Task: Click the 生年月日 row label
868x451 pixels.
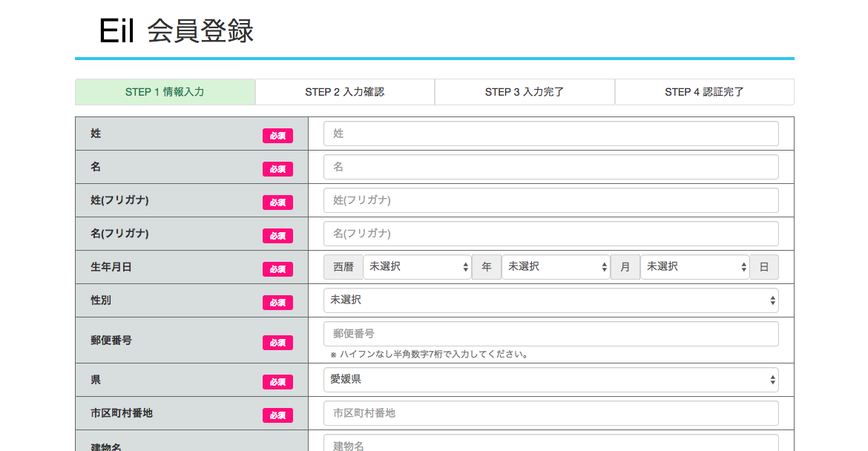Action: coord(111,267)
